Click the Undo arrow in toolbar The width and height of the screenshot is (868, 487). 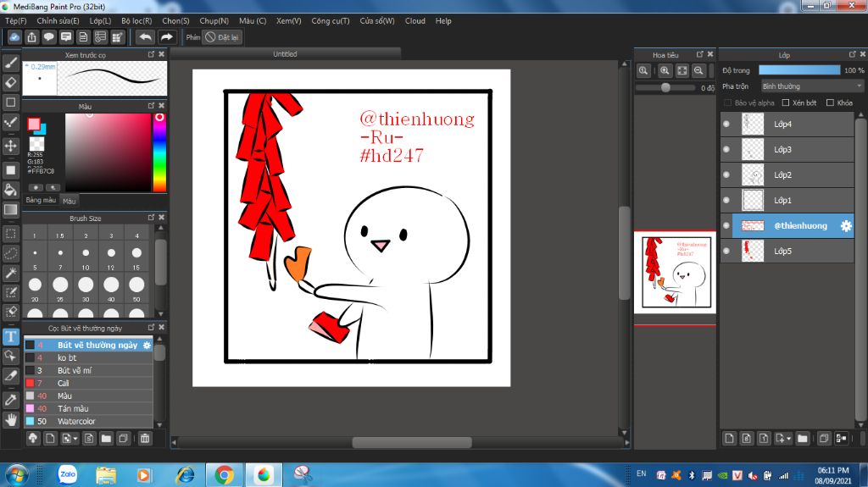click(x=145, y=37)
